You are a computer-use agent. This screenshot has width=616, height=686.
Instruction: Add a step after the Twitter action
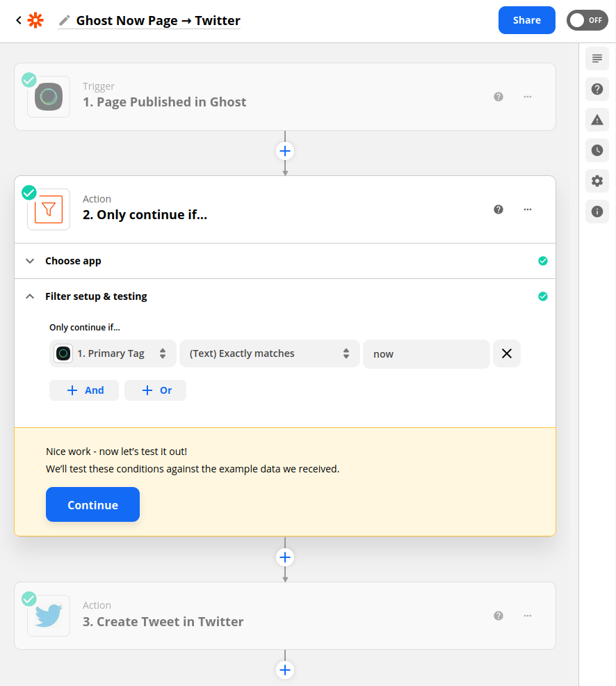285,670
